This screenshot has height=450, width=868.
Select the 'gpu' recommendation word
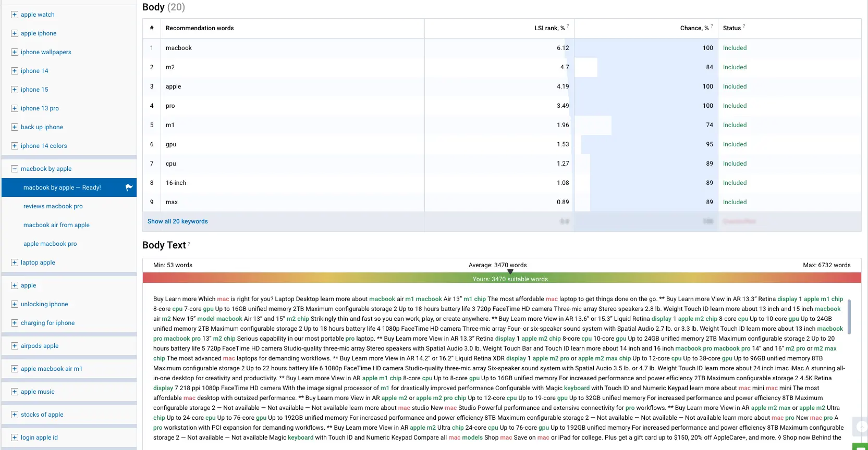point(171,144)
